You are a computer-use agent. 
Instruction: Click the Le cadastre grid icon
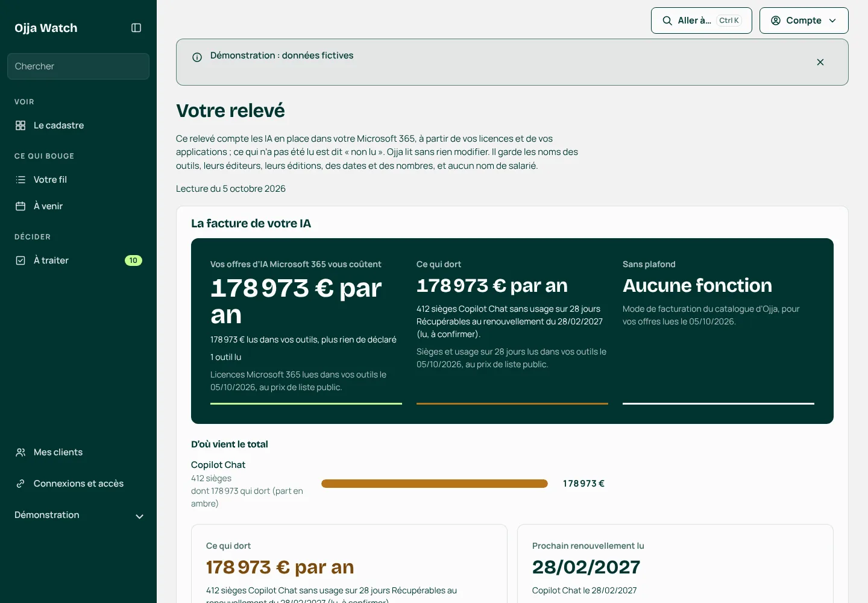click(x=20, y=125)
